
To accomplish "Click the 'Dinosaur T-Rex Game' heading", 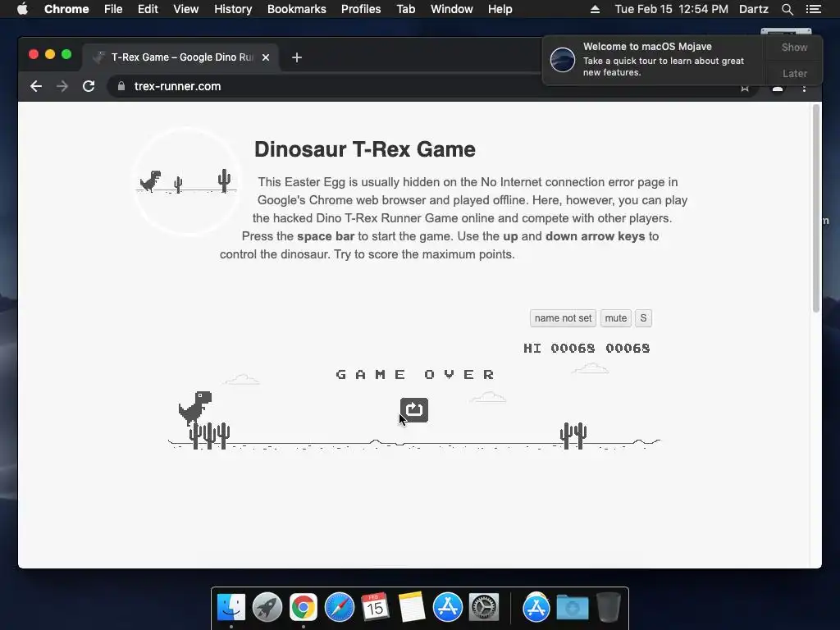I will [x=365, y=149].
